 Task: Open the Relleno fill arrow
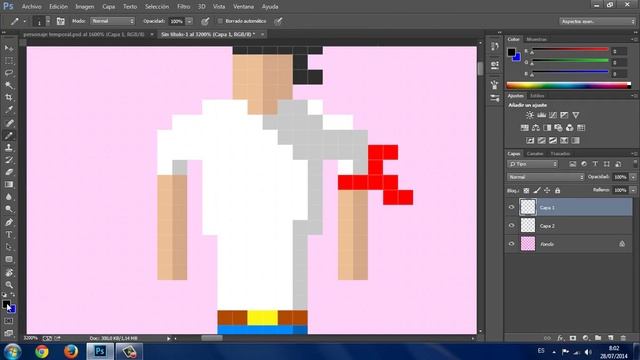[633, 190]
